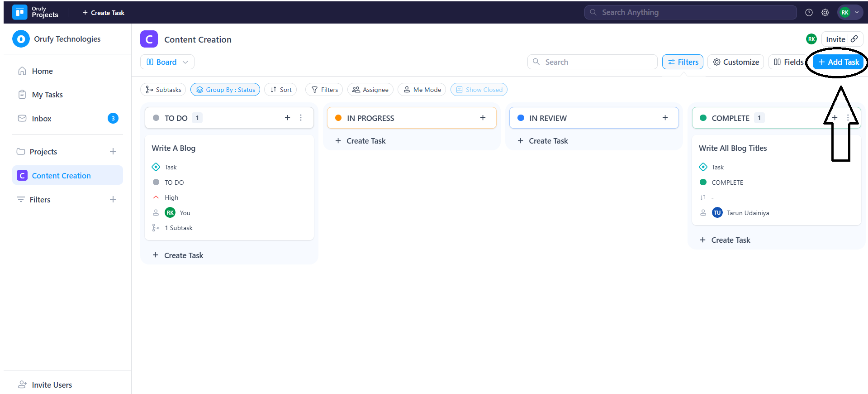Click plus icon next to Projects

113,151
